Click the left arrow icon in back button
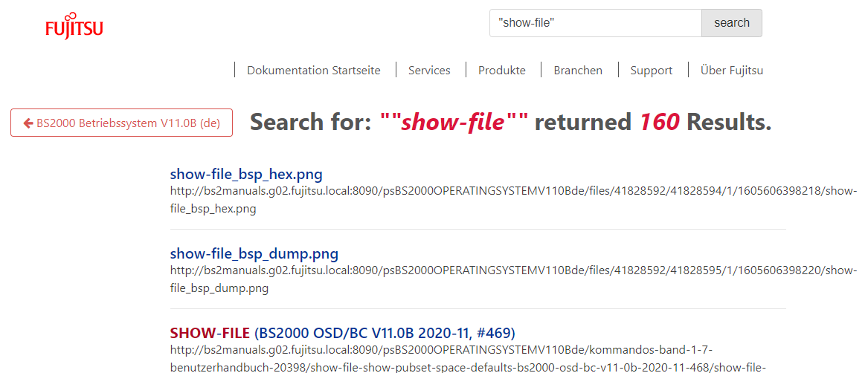868x373 pixels. [28, 123]
